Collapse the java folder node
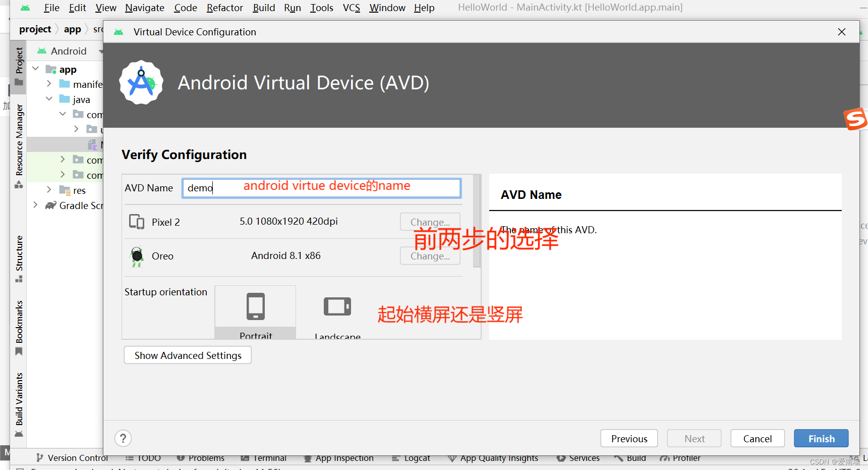This screenshot has height=470, width=868. (49, 99)
